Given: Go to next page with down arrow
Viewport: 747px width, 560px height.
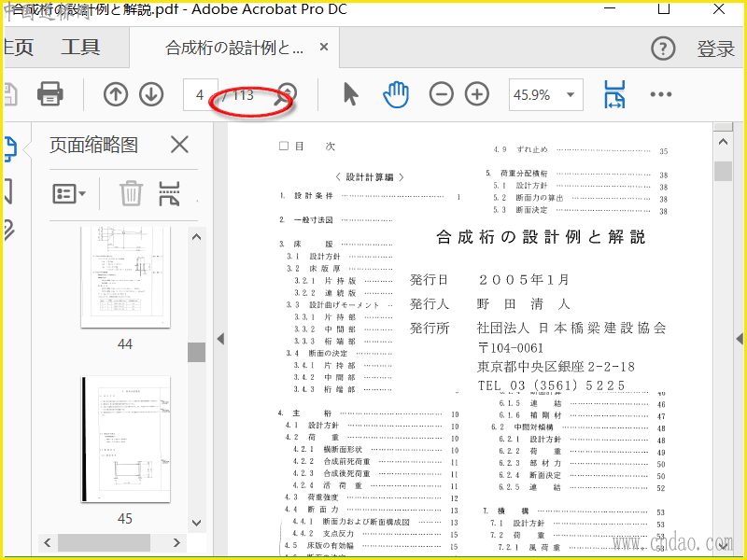Looking at the screenshot, I should (x=151, y=94).
